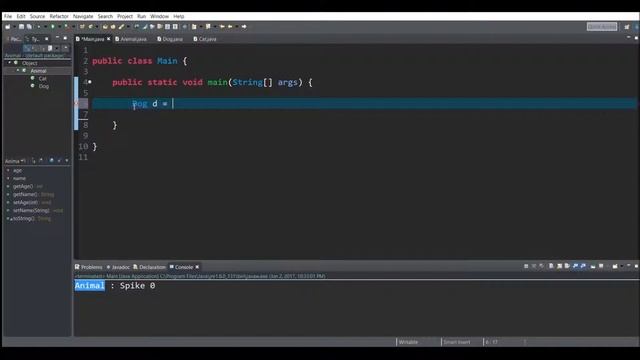
Task: Open the Navigate menu
Action: [83, 16]
